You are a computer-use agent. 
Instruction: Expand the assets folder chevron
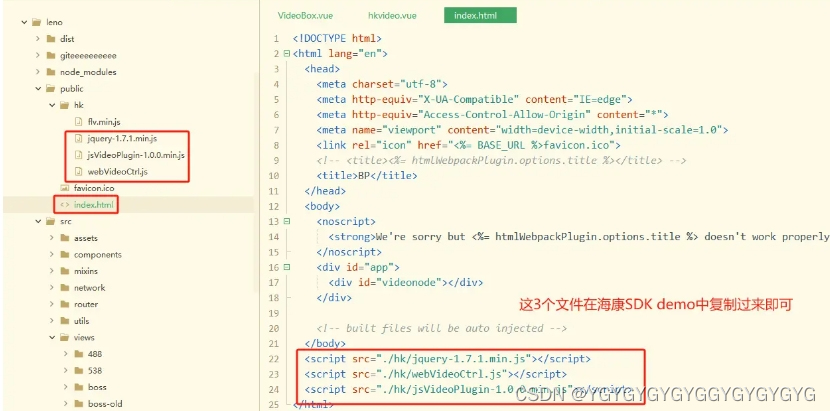tap(52, 238)
